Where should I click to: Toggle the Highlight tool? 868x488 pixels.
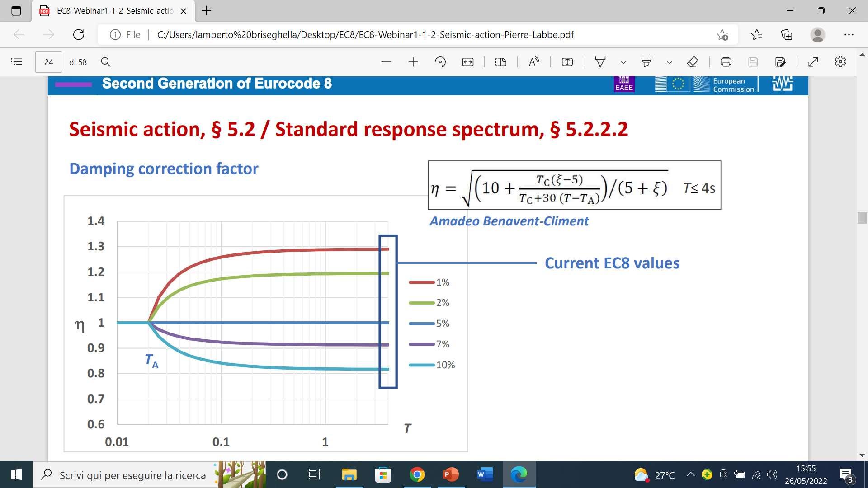(x=646, y=62)
